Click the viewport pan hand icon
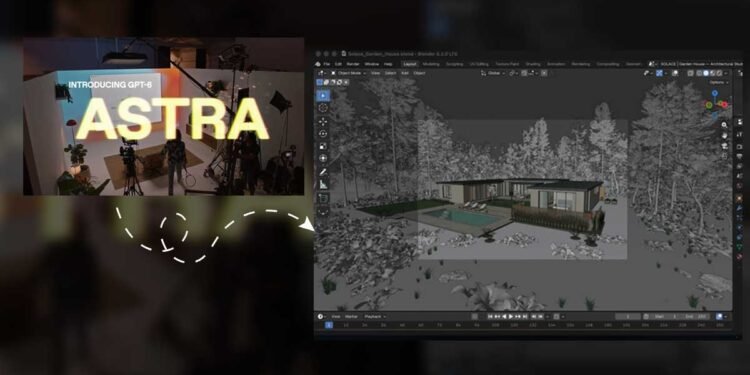 (x=724, y=135)
